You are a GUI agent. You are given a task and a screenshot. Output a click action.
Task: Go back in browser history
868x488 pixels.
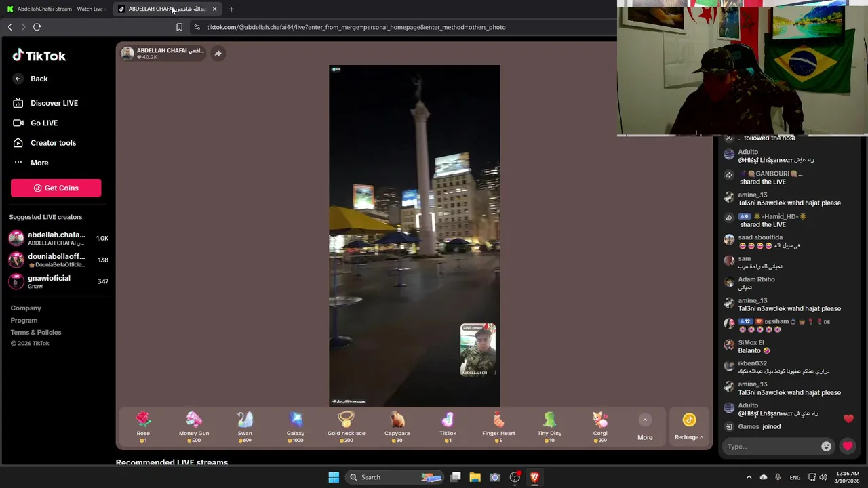tap(9, 27)
